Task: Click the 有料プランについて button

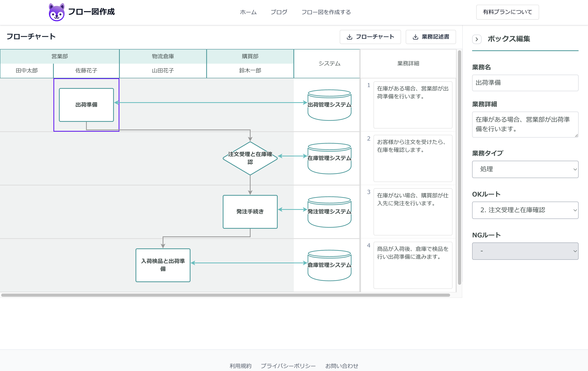Action: point(507,12)
